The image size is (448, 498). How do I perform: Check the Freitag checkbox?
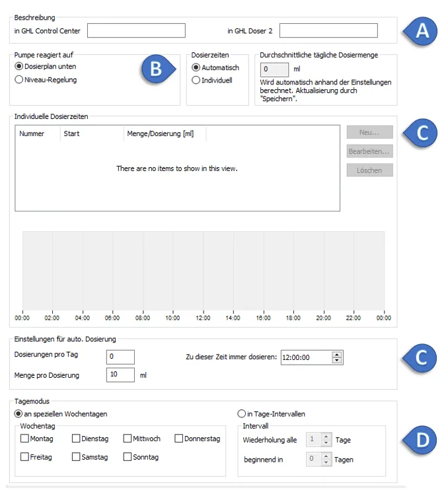(24, 456)
